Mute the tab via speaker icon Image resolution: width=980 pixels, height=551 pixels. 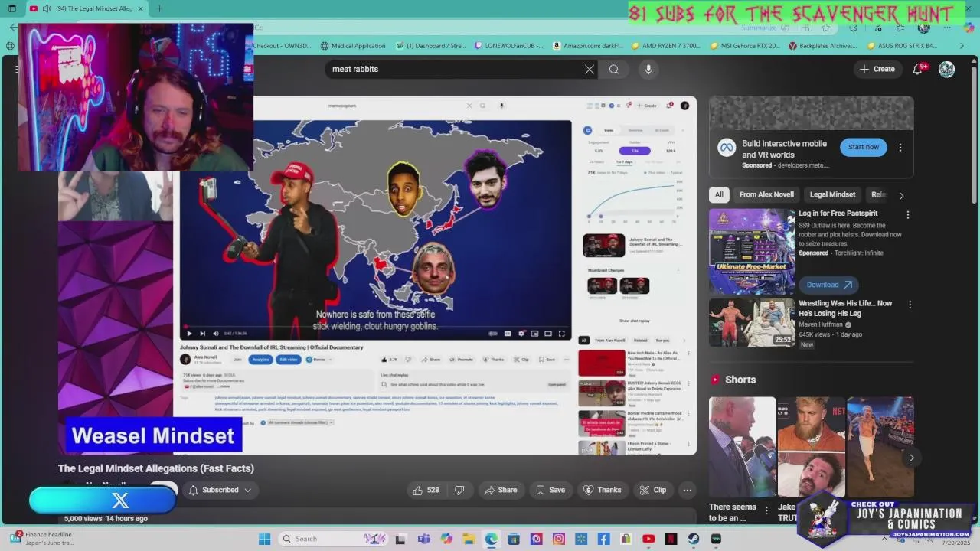(x=47, y=8)
